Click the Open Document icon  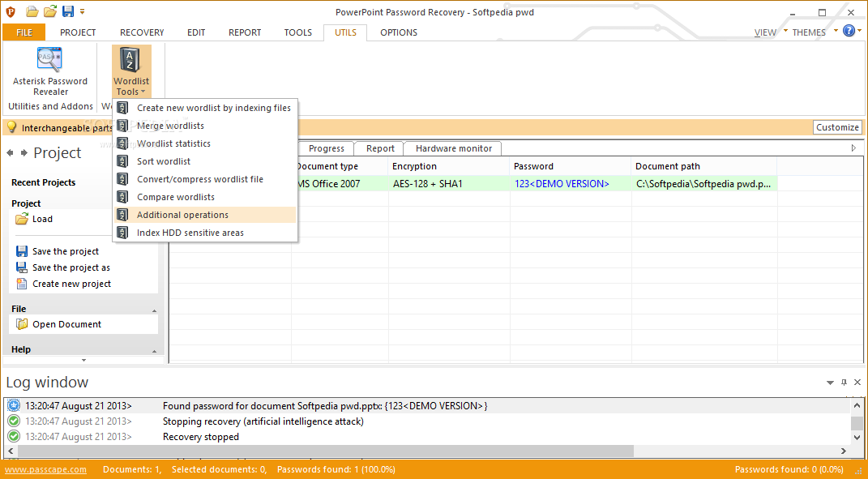point(22,324)
